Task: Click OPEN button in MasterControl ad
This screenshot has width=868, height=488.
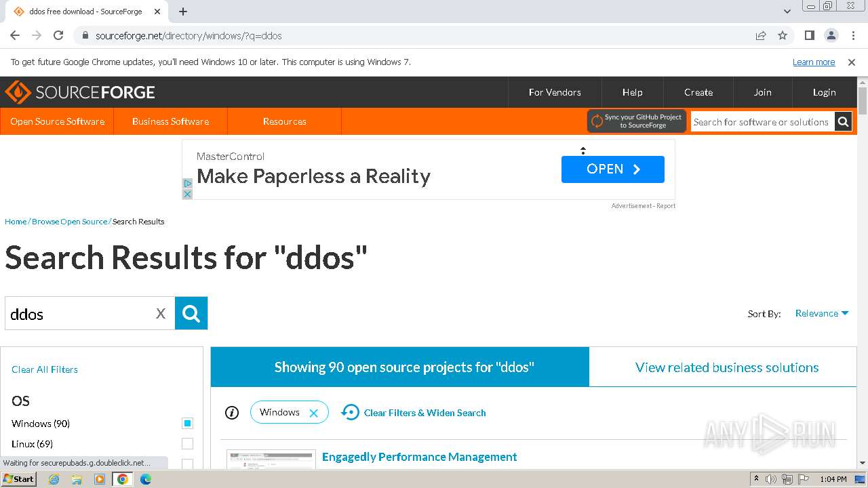Action: (612, 169)
